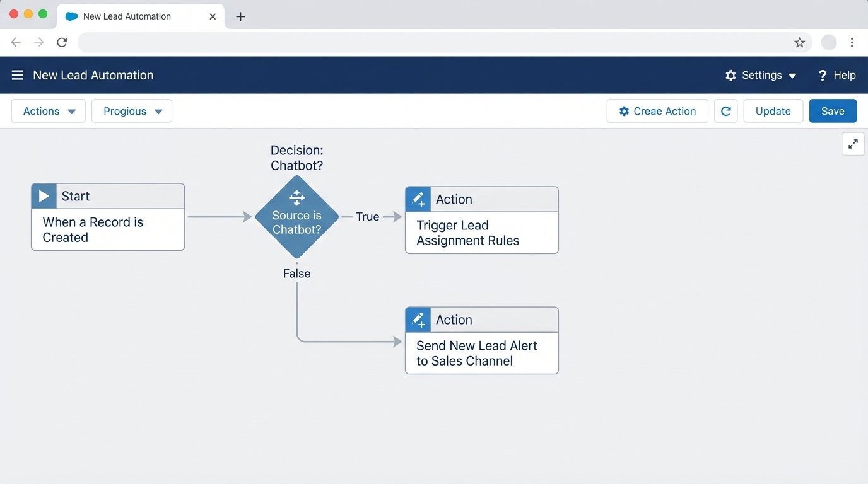Open the Actions dropdown
868x484 pixels.
[x=48, y=111]
